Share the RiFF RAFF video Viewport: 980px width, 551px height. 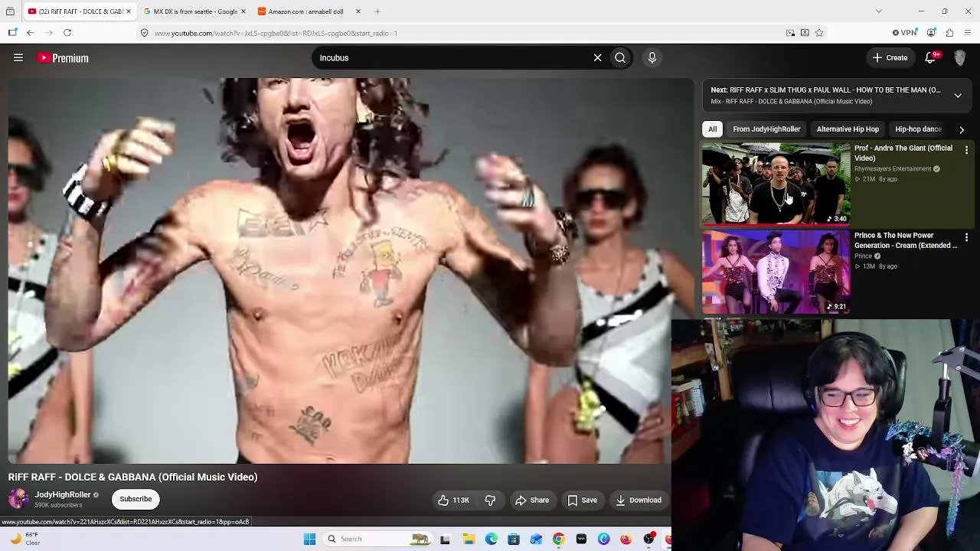click(531, 500)
